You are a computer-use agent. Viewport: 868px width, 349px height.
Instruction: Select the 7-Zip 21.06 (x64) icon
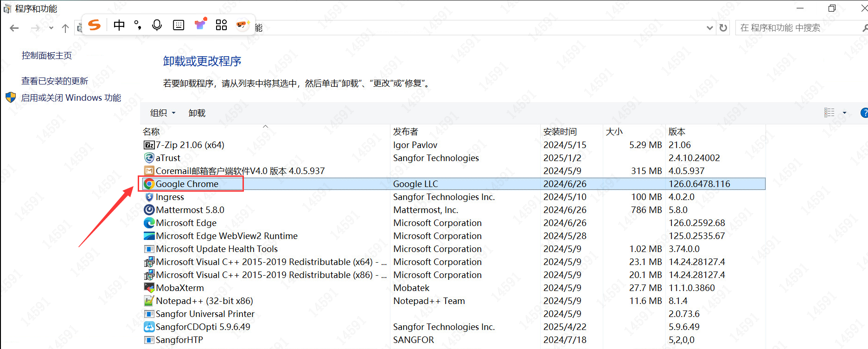point(149,145)
